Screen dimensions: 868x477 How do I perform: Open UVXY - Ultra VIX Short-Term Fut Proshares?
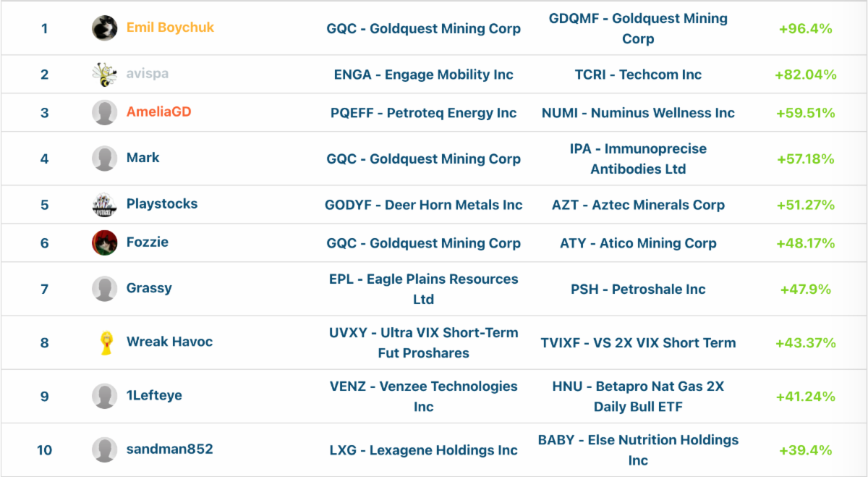[423, 342]
